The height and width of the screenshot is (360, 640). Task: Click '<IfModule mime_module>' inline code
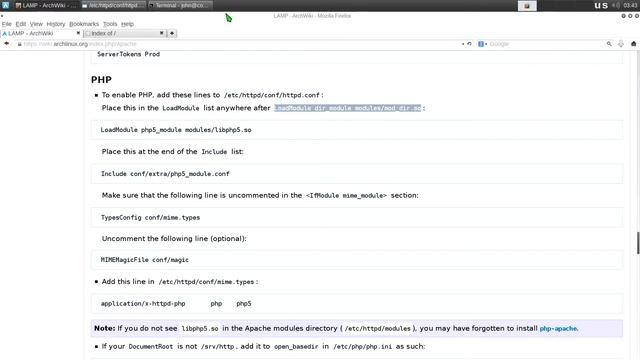pos(346,196)
